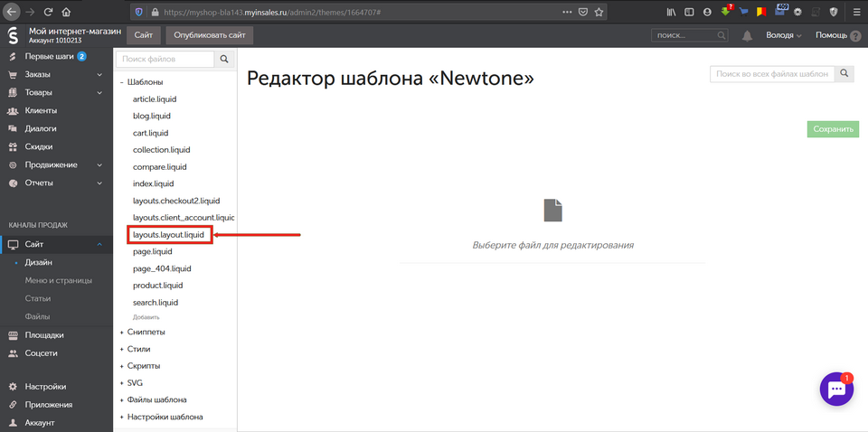This screenshot has width=868, height=432.
Task: Open Товары in the sidebar menu
Action: pyautogui.click(x=38, y=92)
